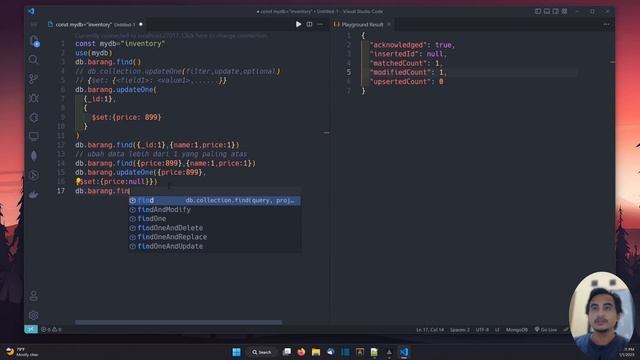Viewport: 640px width, 360px height.
Task: Open the Remote Explorer monitor icon
Action: coord(33,137)
